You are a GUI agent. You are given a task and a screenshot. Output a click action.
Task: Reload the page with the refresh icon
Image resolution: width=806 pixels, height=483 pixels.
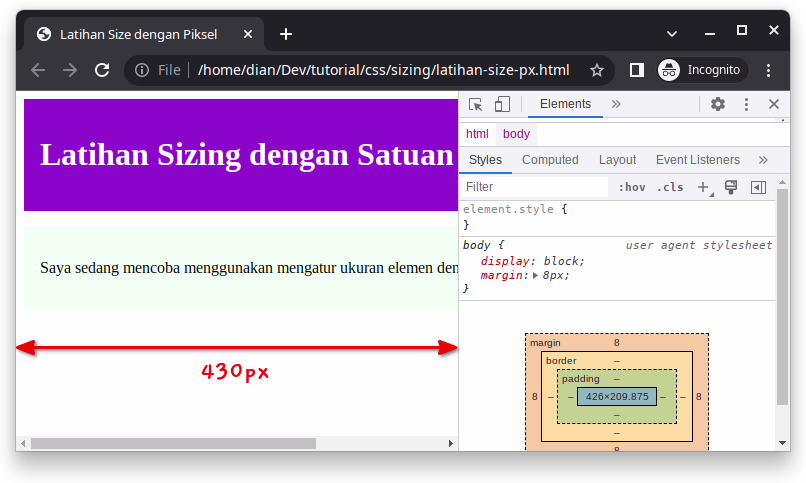pyautogui.click(x=102, y=70)
